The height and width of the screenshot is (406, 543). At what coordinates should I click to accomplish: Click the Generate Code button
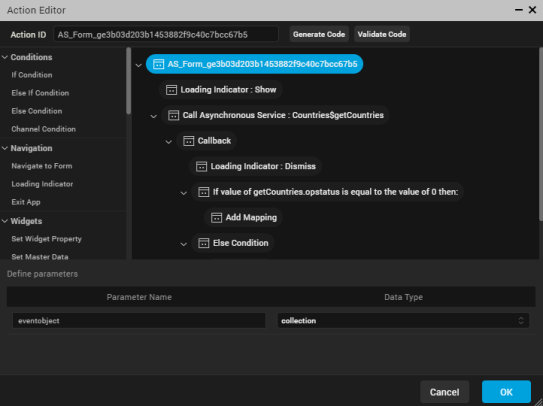click(319, 34)
